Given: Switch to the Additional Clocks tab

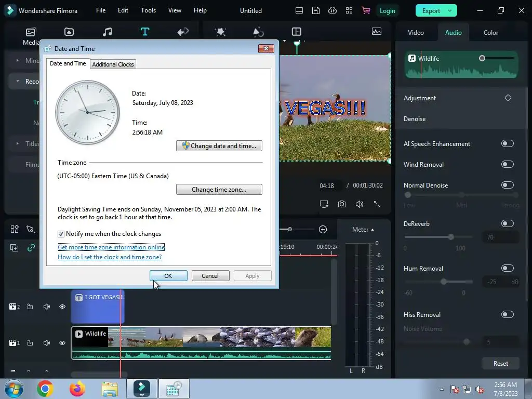Looking at the screenshot, I should point(113,64).
